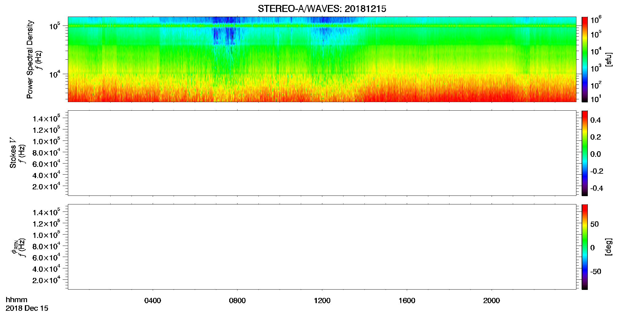Click the spectrogram panel of power spectral density
The height and width of the screenshot is (332, 644).
(322, 59)
